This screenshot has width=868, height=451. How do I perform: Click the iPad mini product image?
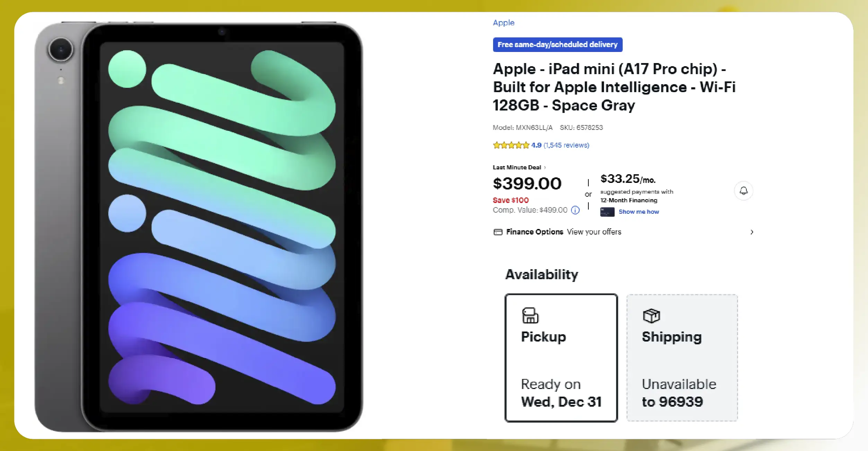199,227
